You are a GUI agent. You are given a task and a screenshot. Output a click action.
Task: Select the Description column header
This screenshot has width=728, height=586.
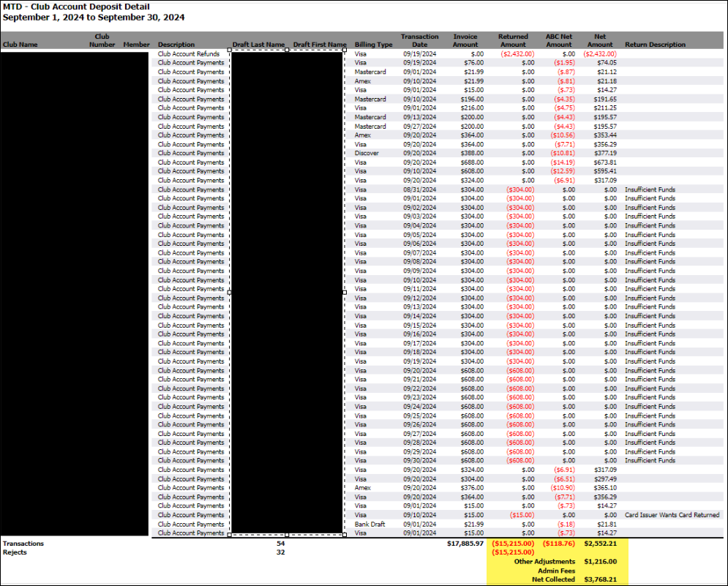(176, 45)
